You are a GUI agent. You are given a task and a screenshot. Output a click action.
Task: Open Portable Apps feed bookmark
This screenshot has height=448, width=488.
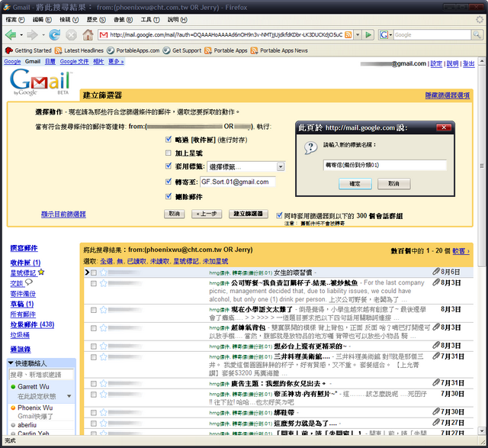[226, 50]
